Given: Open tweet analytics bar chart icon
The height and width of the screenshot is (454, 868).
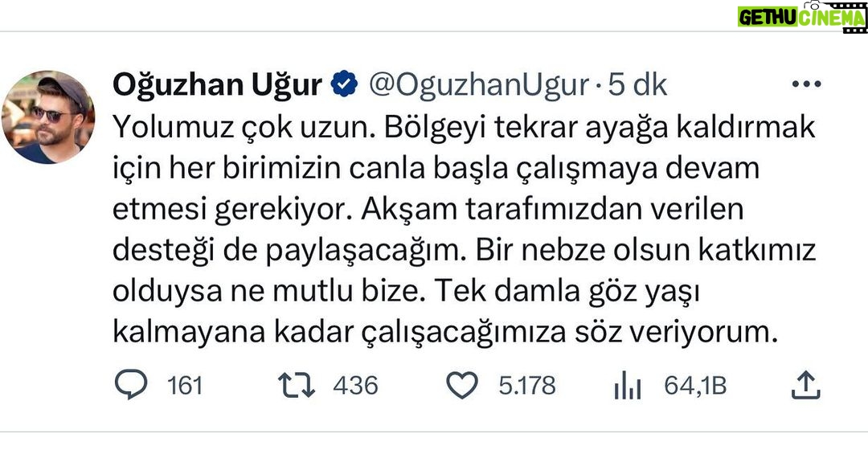Looking at the screenshot, I should click(627, 386).
